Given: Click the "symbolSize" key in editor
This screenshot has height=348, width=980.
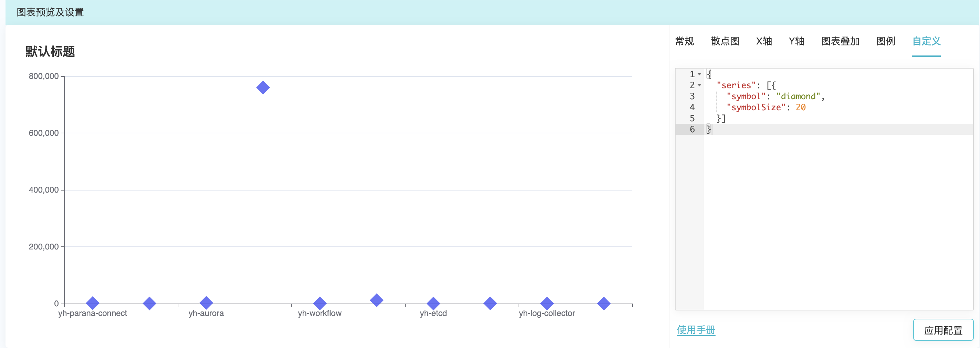Looking at the screenshot, I should point(755,108).
